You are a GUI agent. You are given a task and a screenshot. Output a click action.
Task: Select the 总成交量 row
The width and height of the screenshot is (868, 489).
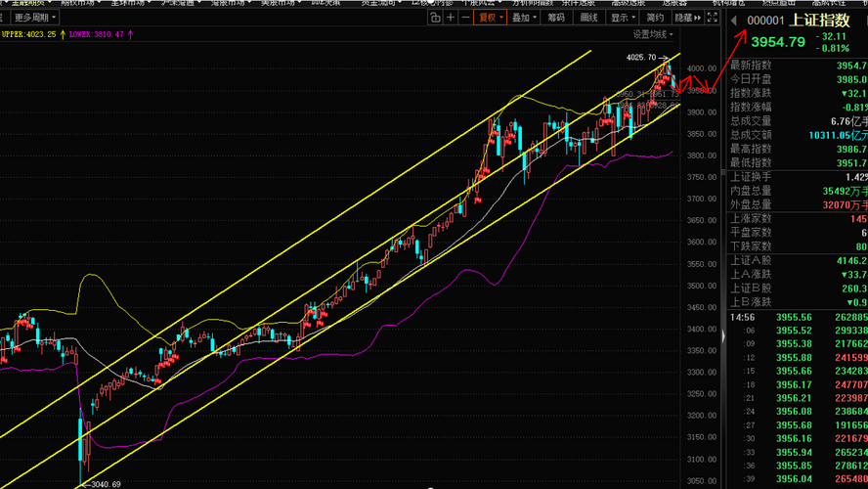798,120
